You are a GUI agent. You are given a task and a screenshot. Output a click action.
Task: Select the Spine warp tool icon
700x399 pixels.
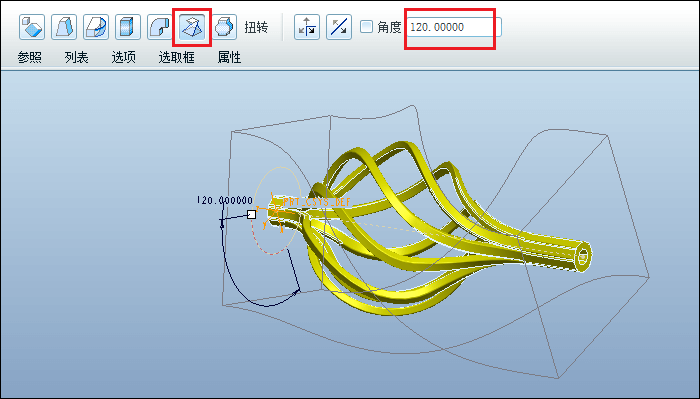coord(96,27)
